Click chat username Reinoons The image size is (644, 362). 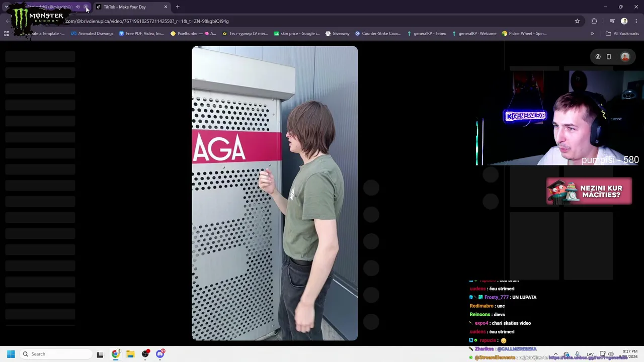[480, 314]
